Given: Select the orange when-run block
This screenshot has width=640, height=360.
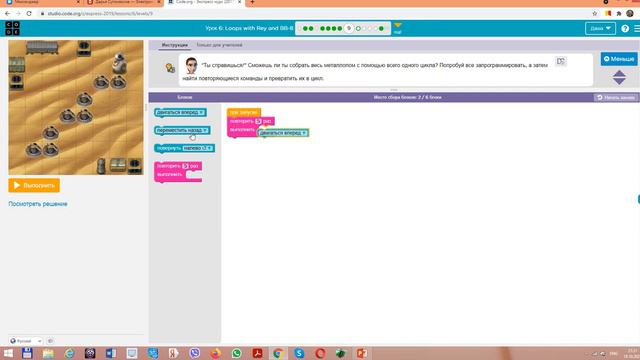Looking at the screenshot, I should tap(244, 112).
